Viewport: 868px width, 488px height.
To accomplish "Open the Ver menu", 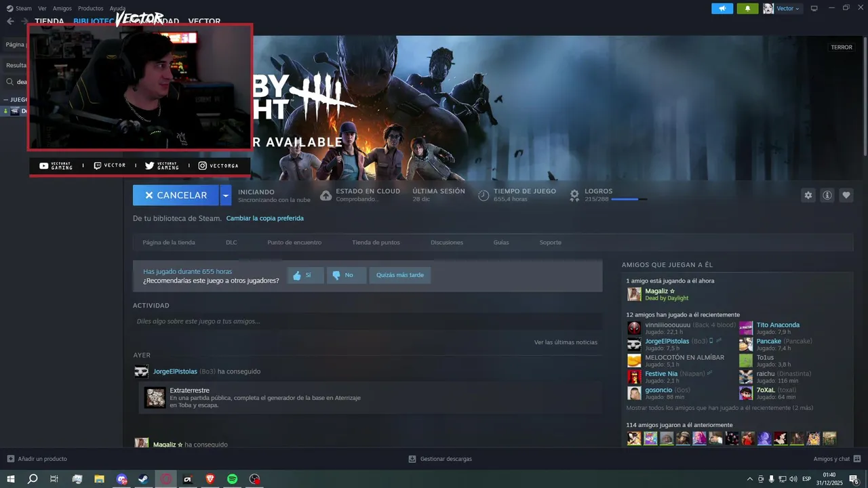I will [x=42, y=8].
